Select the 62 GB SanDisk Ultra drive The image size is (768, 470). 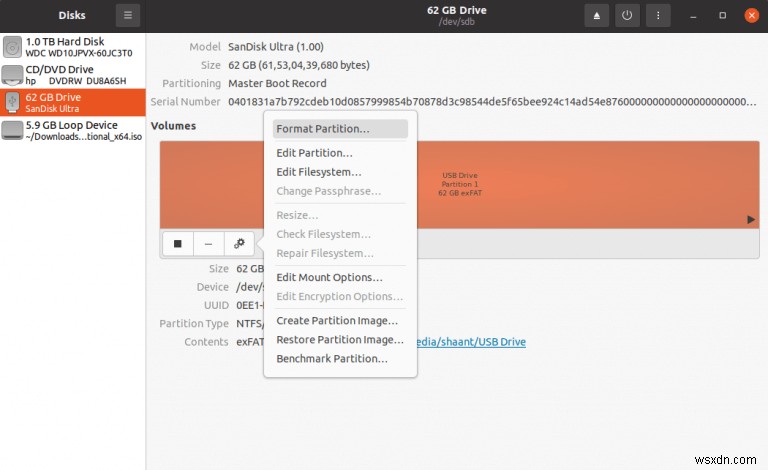(73, 103)
